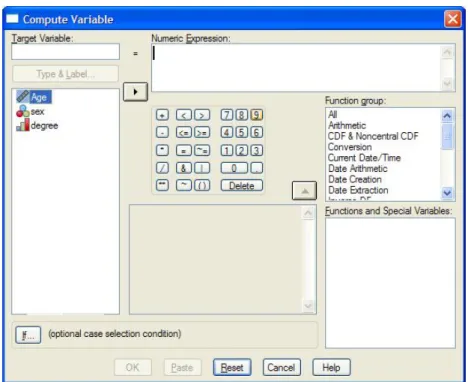
Task: Click Function group scrollbar down arrow
Action: click(x=447, y=193)
